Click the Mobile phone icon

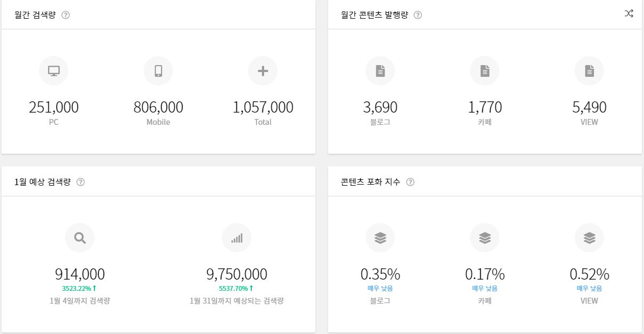coord(158,71)
